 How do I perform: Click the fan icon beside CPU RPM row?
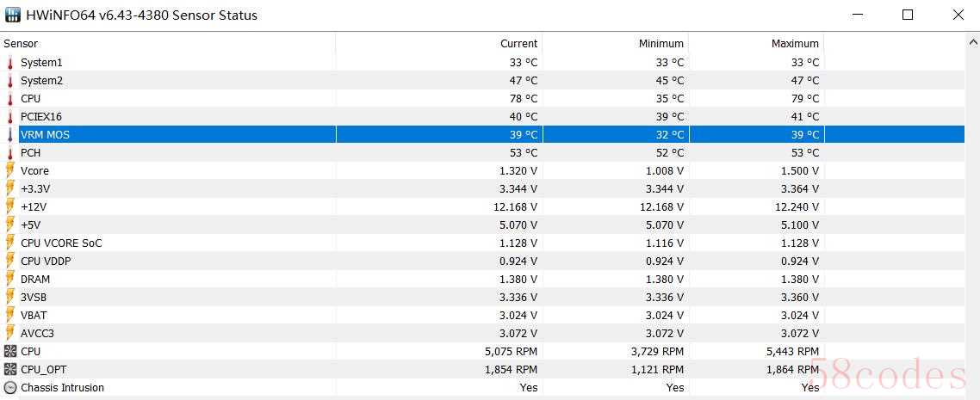point(10,351)
